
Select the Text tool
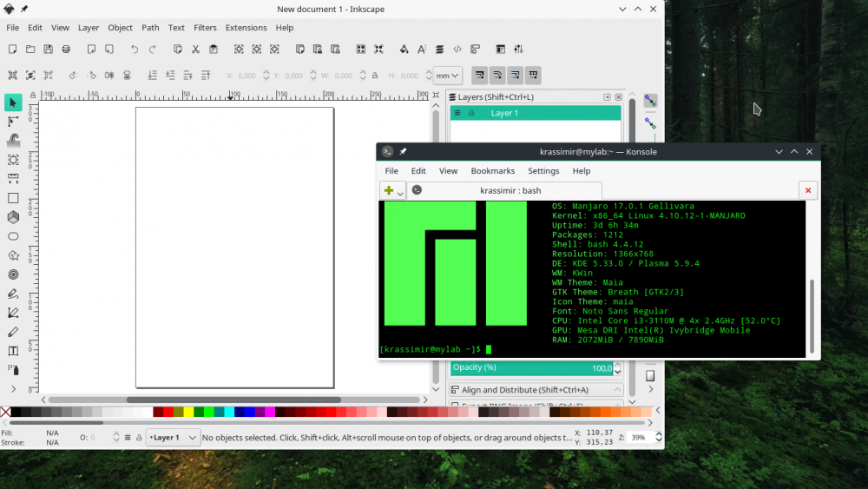pos(13,351)
